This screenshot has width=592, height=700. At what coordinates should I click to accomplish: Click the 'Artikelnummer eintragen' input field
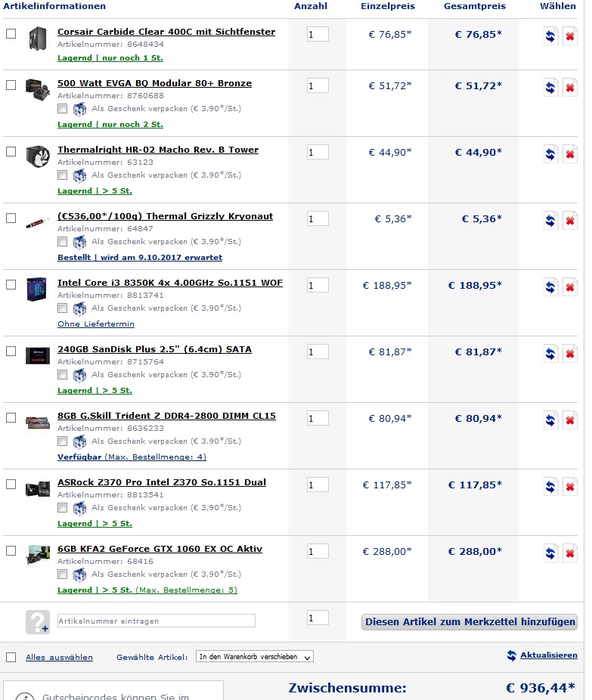point(156,621)
